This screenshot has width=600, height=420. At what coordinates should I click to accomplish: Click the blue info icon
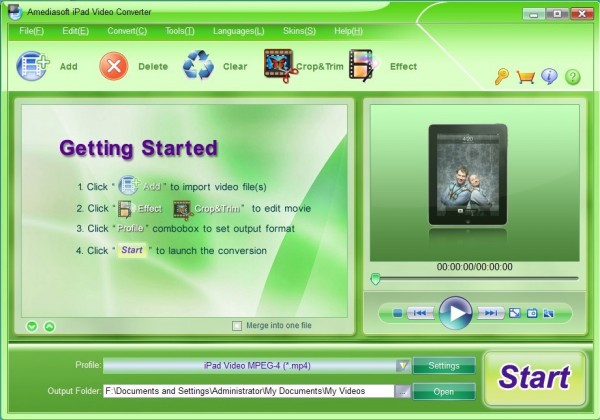(x=549, y=77)
